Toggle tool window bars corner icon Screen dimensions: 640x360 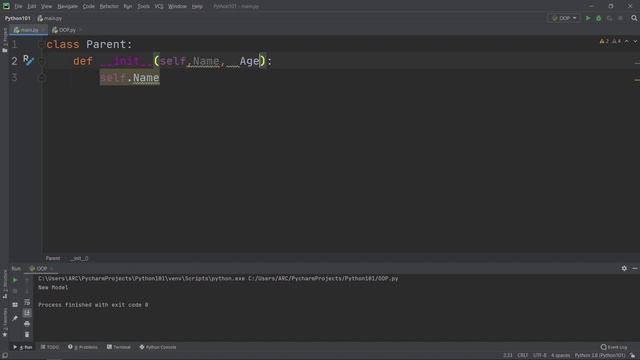pos(4,356)
